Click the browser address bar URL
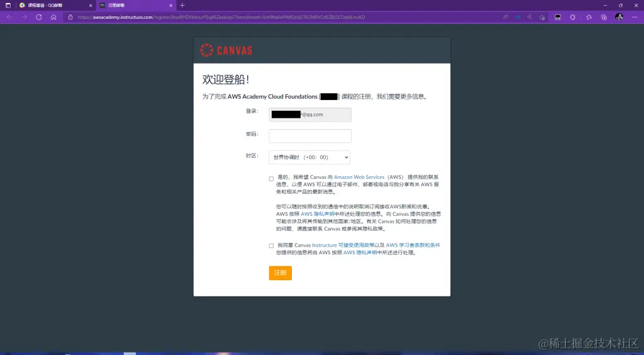Image resolution: width=644 pixels, height=355 pixels. click(x=221, y=17)
